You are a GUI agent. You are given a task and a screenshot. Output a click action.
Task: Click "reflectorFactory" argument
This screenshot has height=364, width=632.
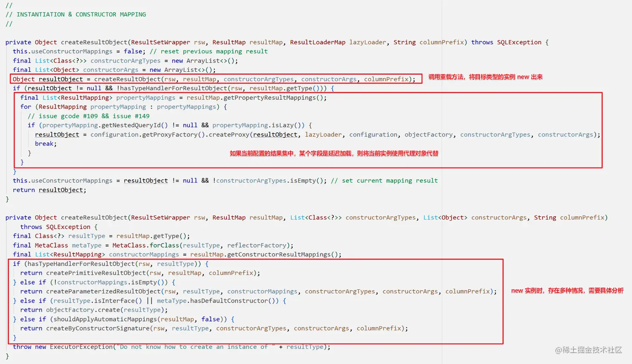coord(257,245)
